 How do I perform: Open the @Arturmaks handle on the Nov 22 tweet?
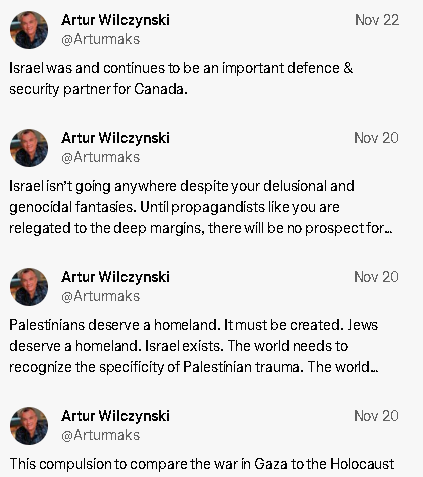click(100, 39)
